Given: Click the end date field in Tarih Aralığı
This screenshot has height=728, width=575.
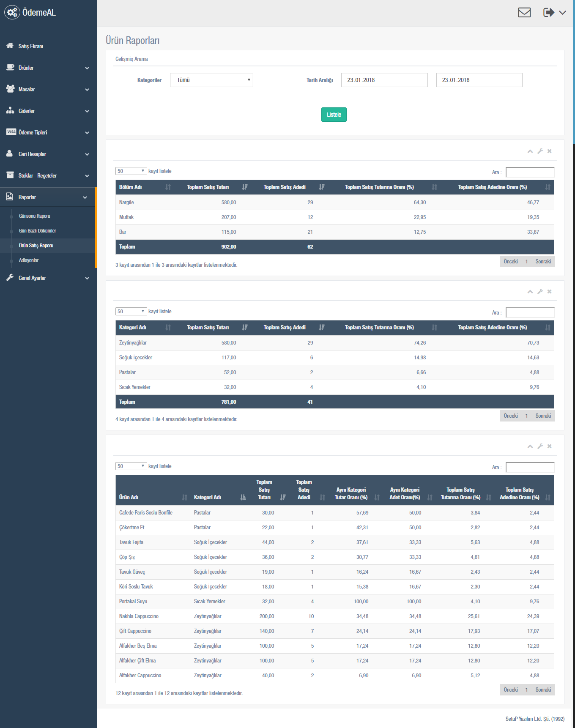Looking at the screenshot, I should pos(479,80).
